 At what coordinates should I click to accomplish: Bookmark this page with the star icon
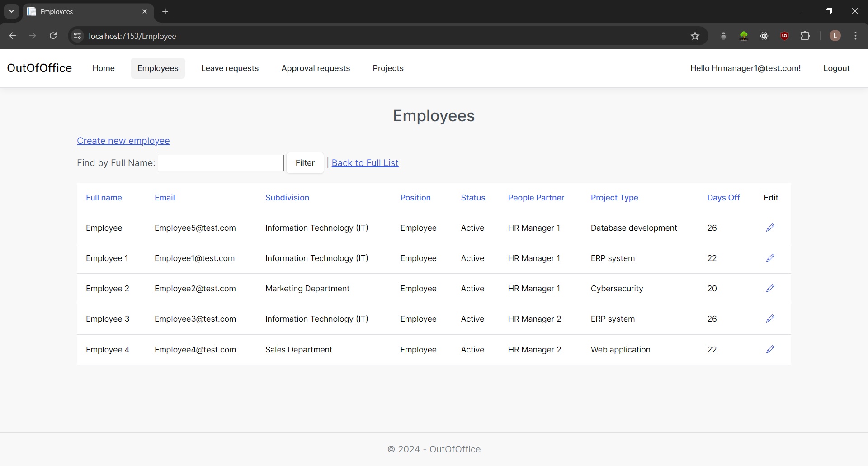(695, 36)
